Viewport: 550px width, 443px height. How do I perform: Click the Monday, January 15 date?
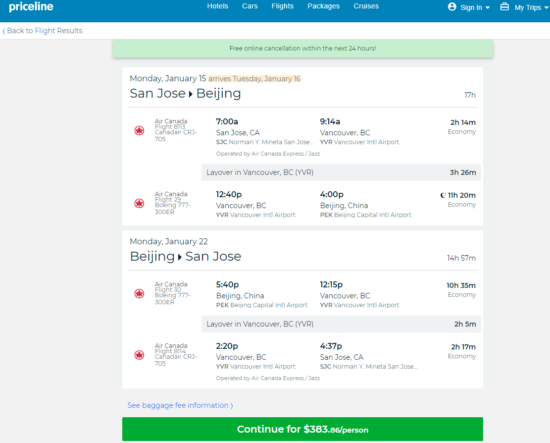click(168, 79)
